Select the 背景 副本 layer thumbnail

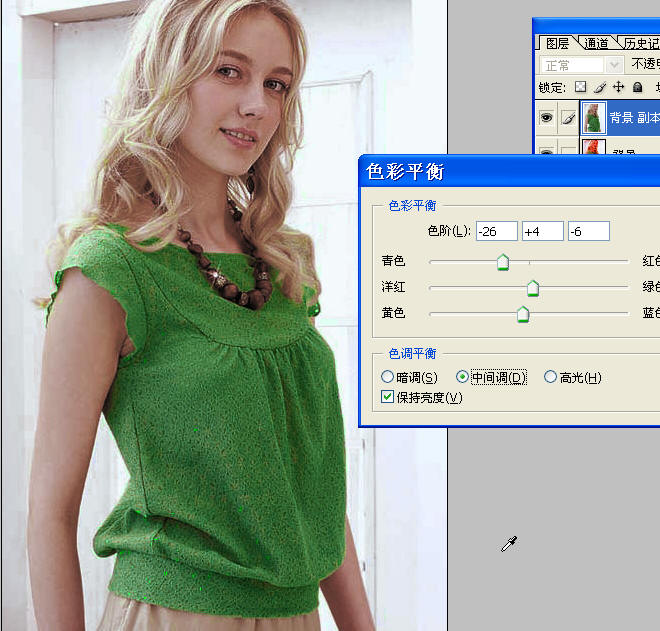[x=593, y=117]
